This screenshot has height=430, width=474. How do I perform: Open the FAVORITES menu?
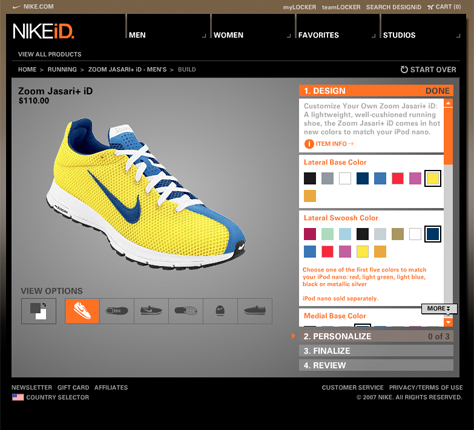[318, 35]
